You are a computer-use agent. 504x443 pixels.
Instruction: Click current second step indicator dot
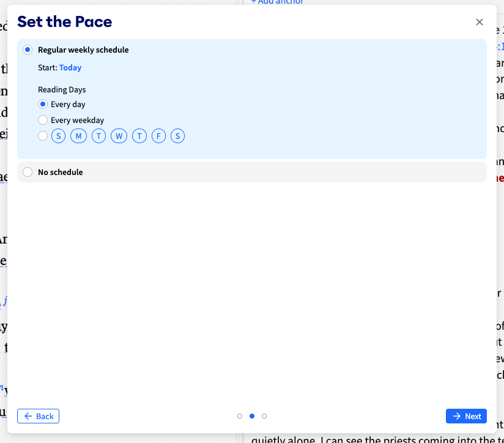(252, 416)
